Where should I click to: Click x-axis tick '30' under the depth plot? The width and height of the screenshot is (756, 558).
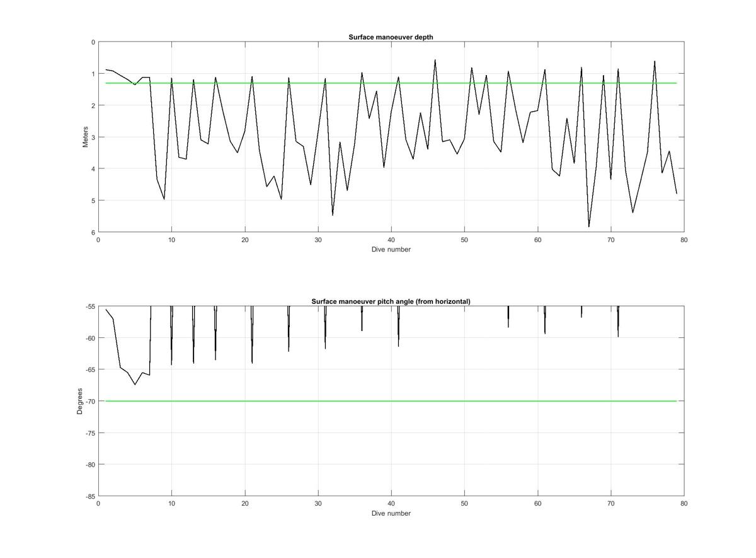(x=318, y=240)
